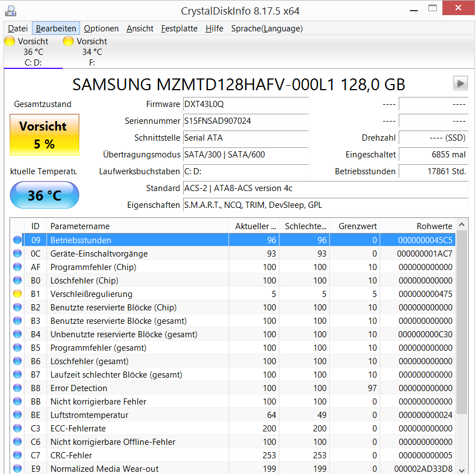Click the scrollbar down arrow of attribute list

point(462,470)
